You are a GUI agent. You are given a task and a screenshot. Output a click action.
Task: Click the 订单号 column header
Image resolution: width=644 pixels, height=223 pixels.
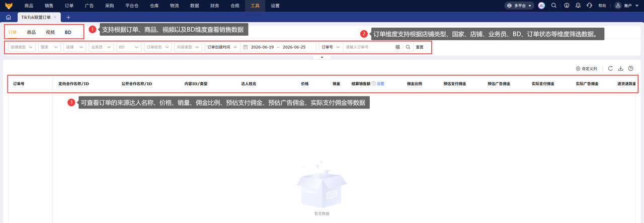(x=19, y=84)
